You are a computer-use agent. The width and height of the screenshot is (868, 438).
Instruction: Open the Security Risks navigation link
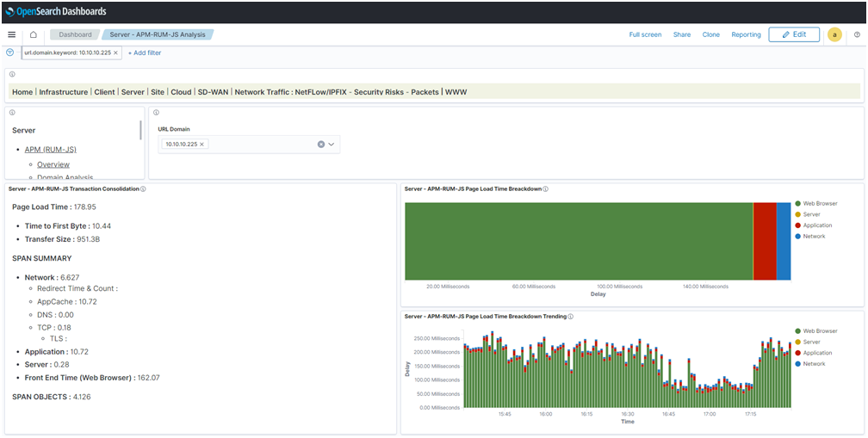coord(379,92)
